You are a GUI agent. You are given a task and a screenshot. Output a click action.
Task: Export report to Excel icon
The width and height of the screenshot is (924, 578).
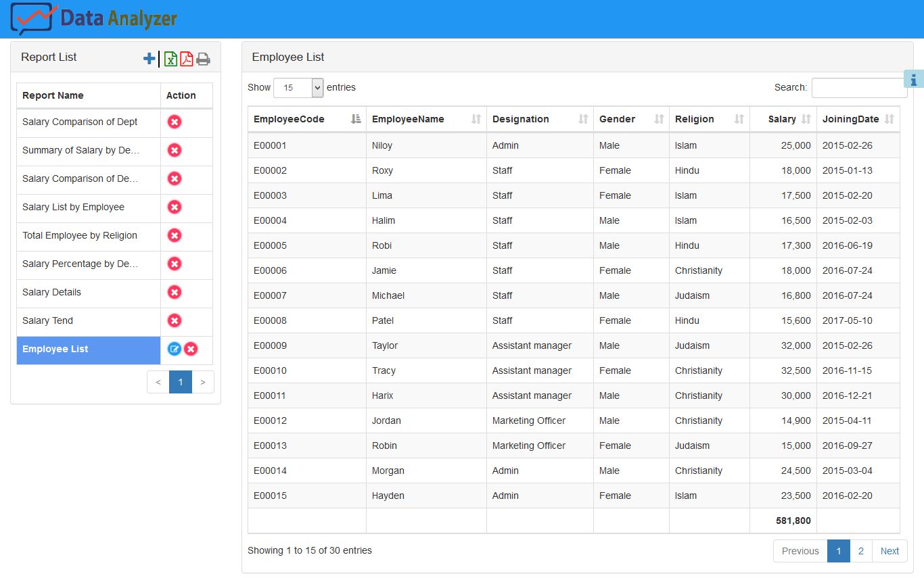click(170, 59)
